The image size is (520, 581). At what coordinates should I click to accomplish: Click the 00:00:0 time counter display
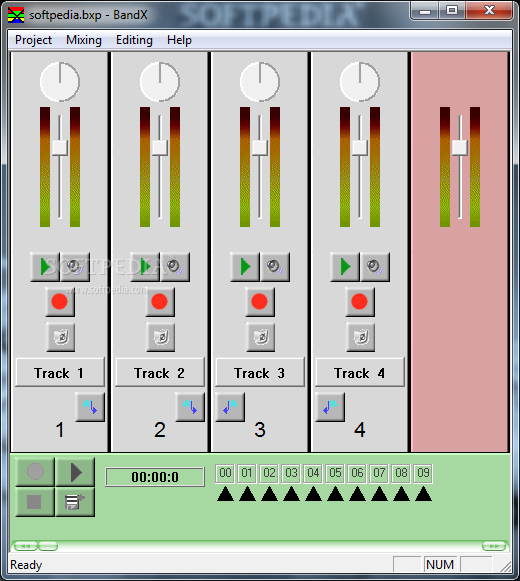(155, 477)
